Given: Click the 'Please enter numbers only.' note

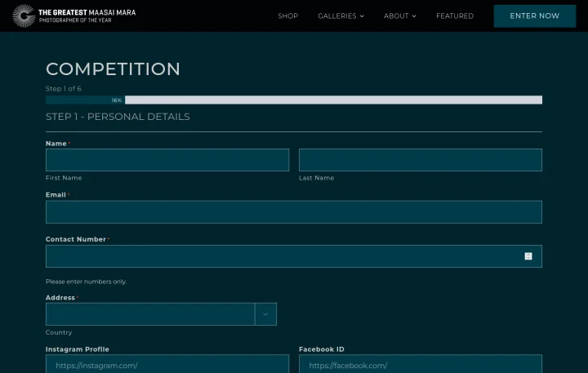Looking at the screenshot, I should (86, 282).
